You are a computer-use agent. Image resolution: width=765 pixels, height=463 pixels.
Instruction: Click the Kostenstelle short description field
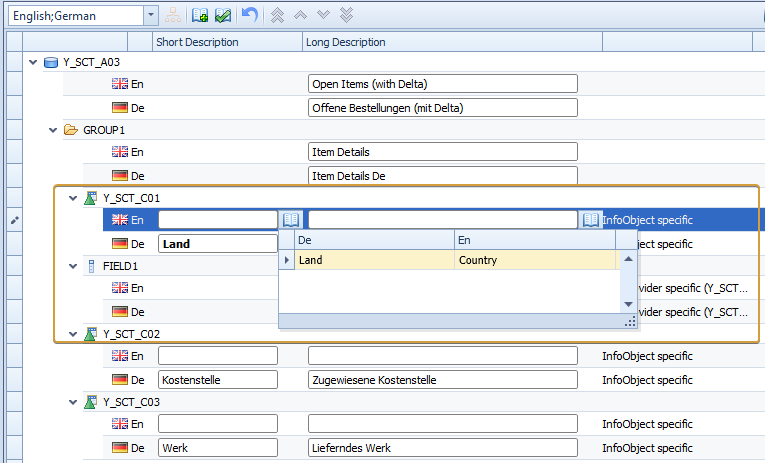(217, 380)
